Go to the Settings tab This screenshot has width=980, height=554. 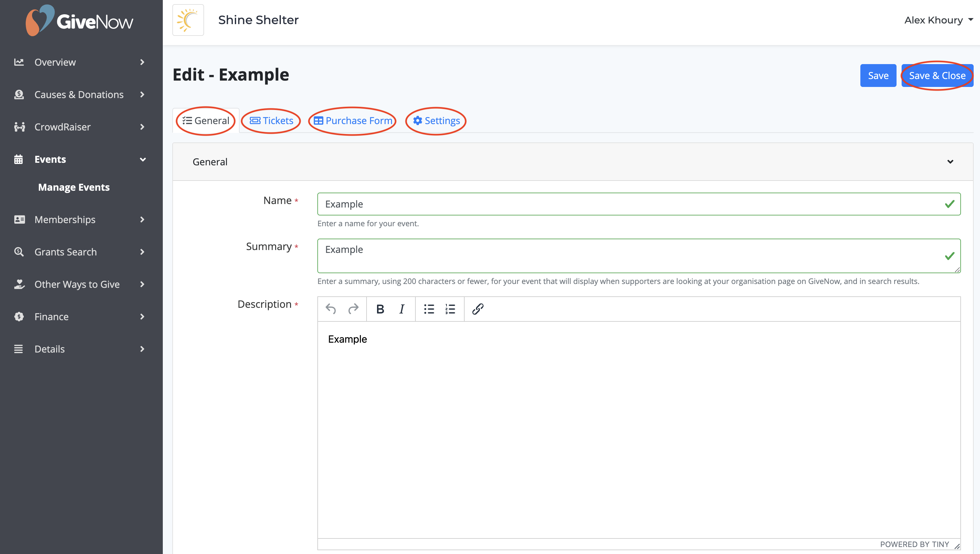(x=436, y=121)
